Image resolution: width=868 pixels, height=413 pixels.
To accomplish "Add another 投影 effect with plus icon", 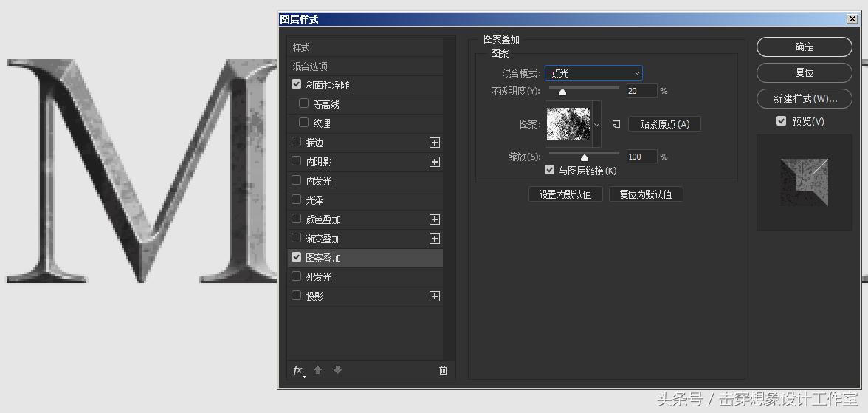I will [435, 296].
